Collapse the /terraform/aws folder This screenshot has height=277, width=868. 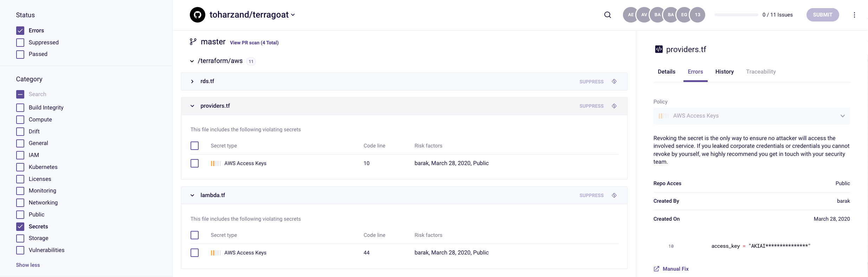click(192, 61)
